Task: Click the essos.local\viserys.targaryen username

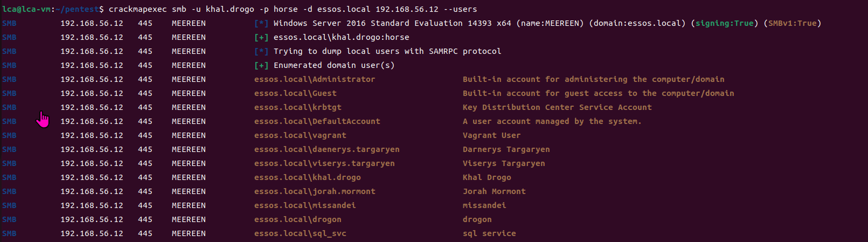Action: (324, 163)
